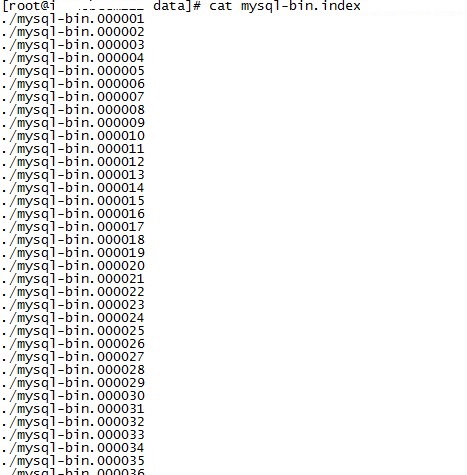Select the line ./mysql-bin.000003
The image size is (467, 475).
(73, 45)
